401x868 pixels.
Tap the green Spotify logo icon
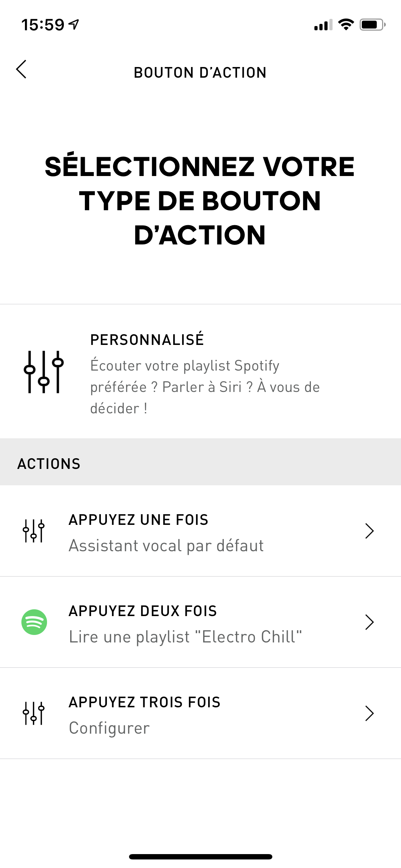34,622
